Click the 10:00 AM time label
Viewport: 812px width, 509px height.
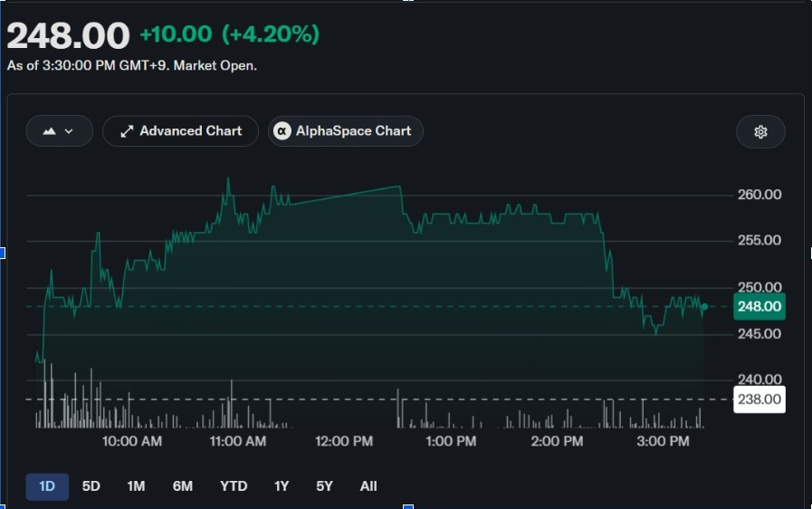coord(132,441)
